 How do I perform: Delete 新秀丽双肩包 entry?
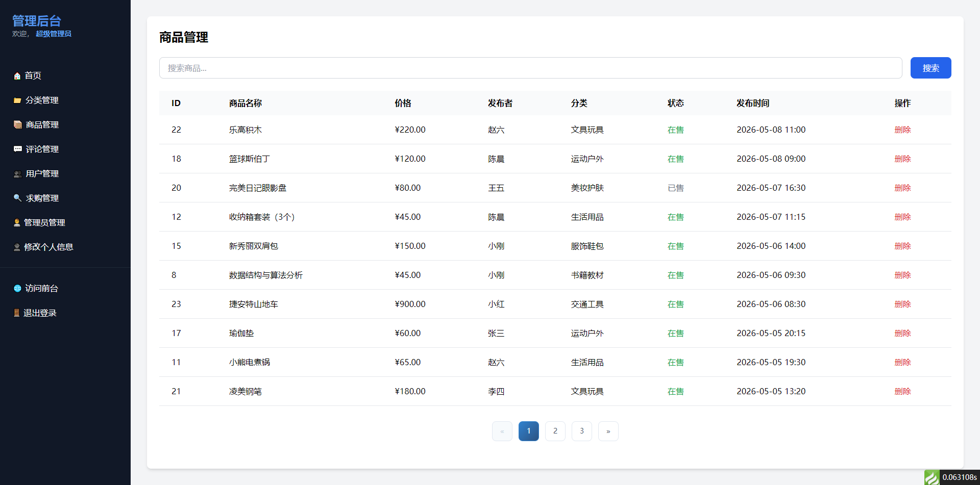click(902, 246)
